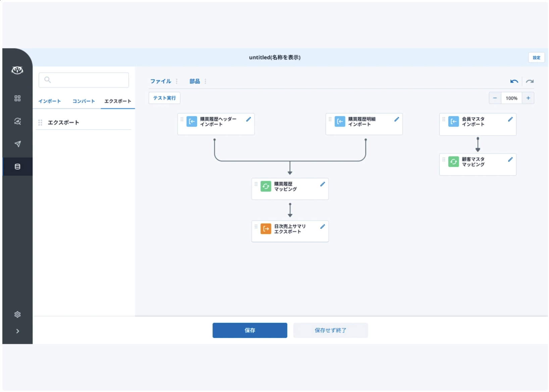This screenshot has width=549, height=392.
Task: Click the owl logo in sidebar
Action: [17, 70]
